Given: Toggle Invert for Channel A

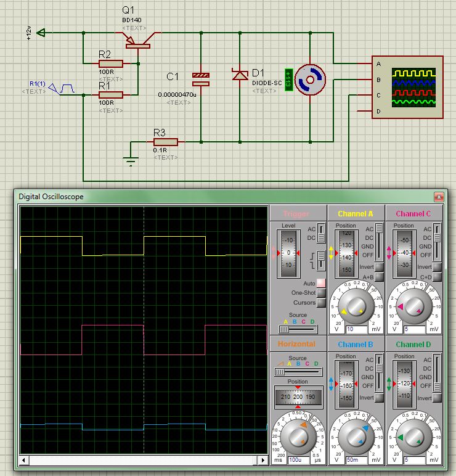Looking at the screenshot, I should point(380,267).
